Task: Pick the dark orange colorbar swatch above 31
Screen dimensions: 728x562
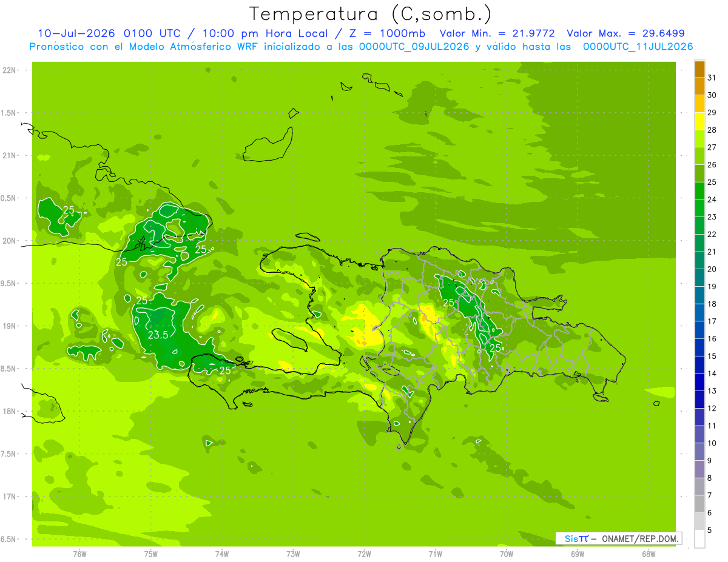Action: [699, 69]
